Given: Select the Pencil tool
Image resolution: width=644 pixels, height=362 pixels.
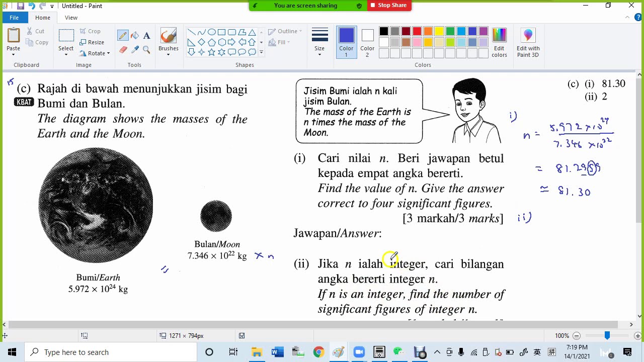Looking at the screenshot, I should click(x=123, y=36).
